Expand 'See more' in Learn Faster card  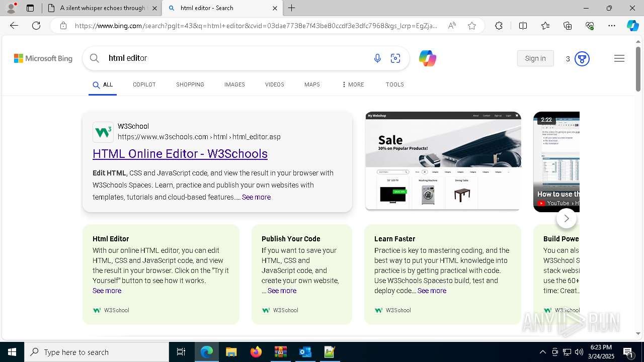[x=432, y=291]
